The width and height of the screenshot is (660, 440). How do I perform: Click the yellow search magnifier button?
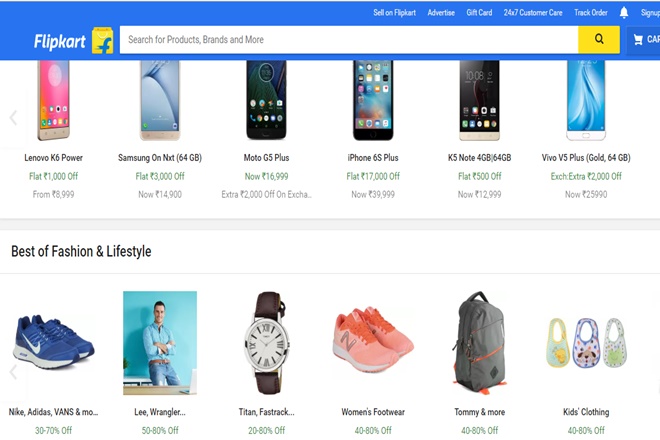pos(599,39)
